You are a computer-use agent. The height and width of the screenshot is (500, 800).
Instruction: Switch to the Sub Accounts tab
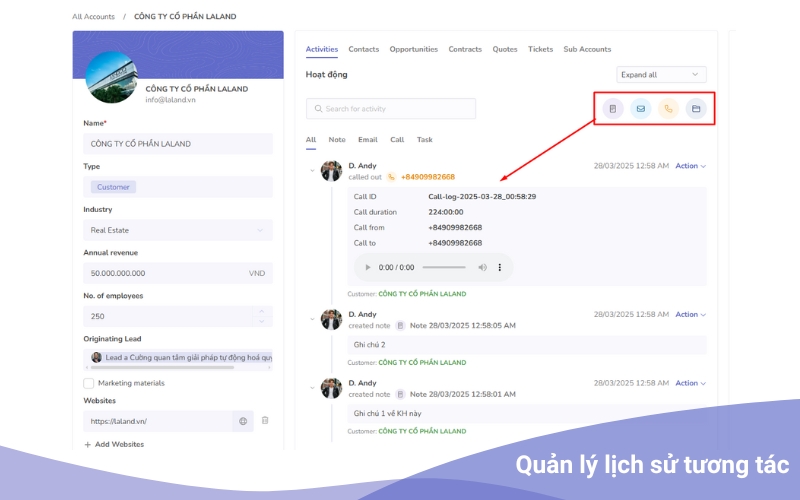tap(587, 49)
